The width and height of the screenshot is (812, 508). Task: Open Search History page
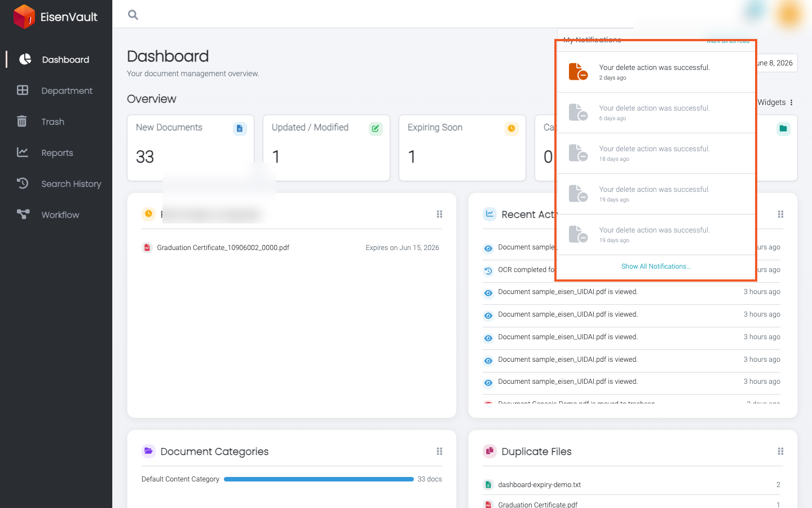tap(71, 183)
